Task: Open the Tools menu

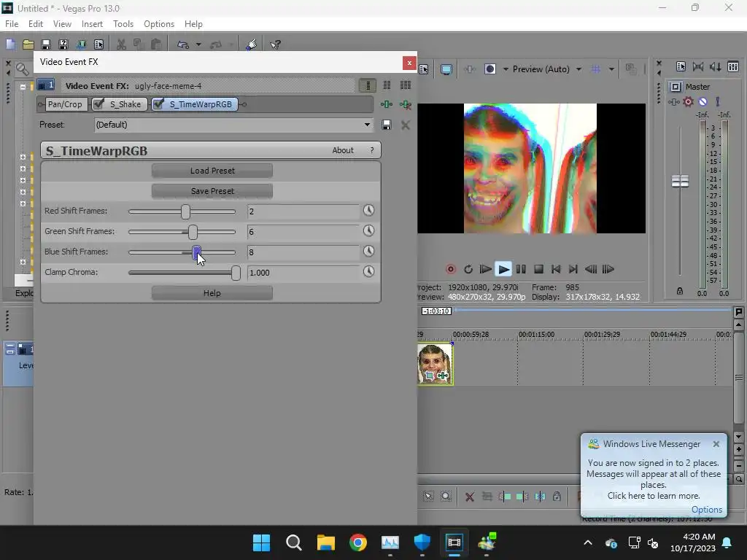Action: coord(123,24)
